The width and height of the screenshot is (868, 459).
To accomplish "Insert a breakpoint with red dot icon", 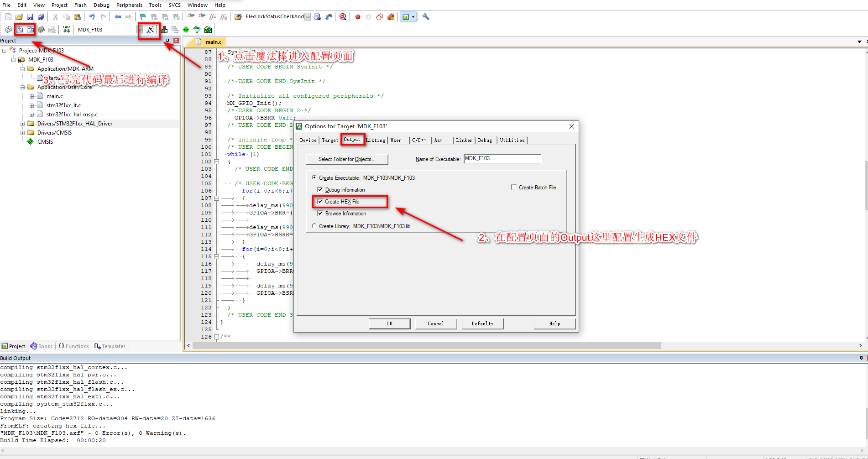I will click(358, 17).
